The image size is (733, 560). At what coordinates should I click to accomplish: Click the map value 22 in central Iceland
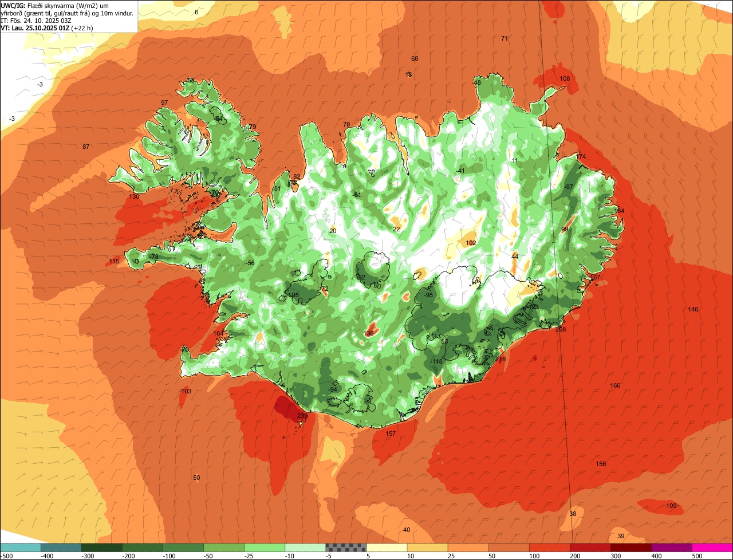396,230
